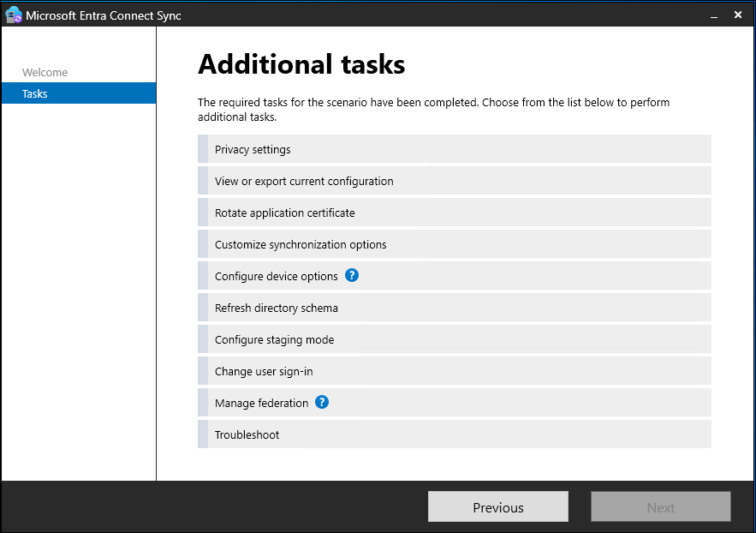Choose View or export current configuration
This screenshot has width=756, height=533.
[x=304, y=182]
